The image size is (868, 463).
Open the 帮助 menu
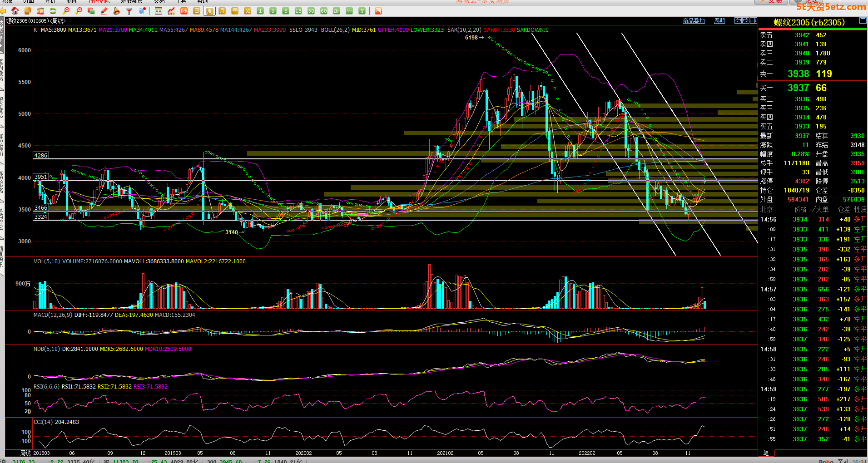pos(203,1)
